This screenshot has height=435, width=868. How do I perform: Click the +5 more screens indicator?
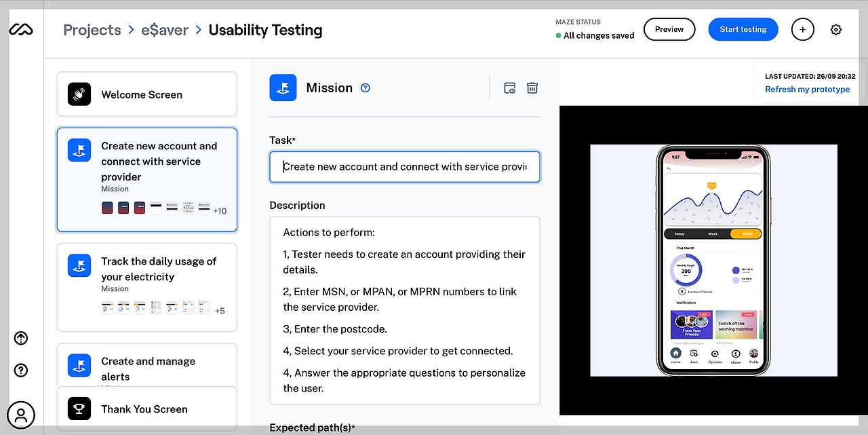click(x=220, y=311)
